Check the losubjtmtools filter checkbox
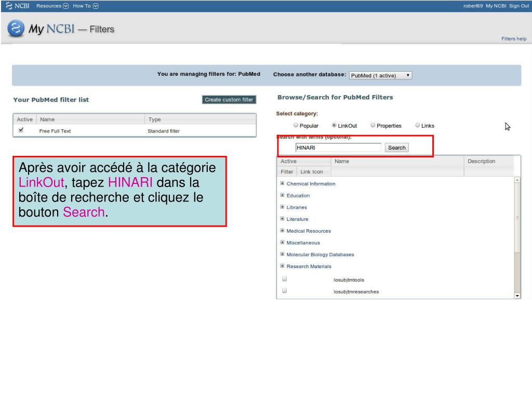The image size is (532, 399). click(x=285, y=279)
